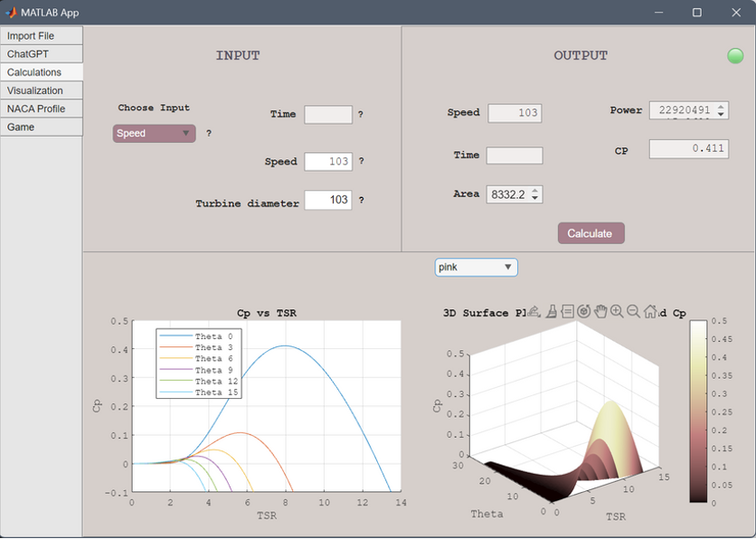
Task: Click the output Time field
Action: (515, 156)
